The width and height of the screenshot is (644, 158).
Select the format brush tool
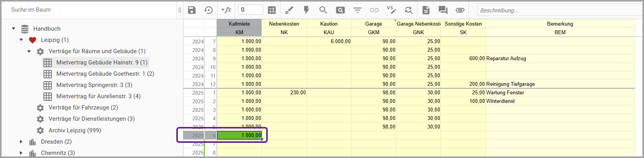(x=289, y=10)
